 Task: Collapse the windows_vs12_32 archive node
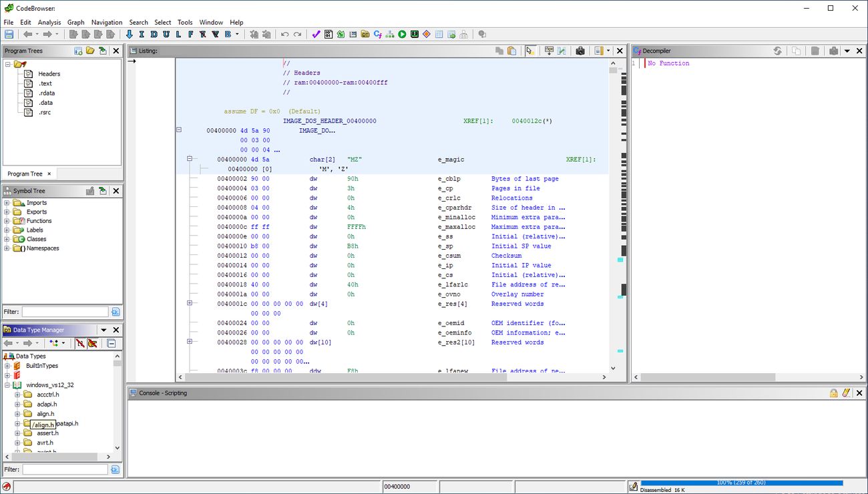(7, 385)
